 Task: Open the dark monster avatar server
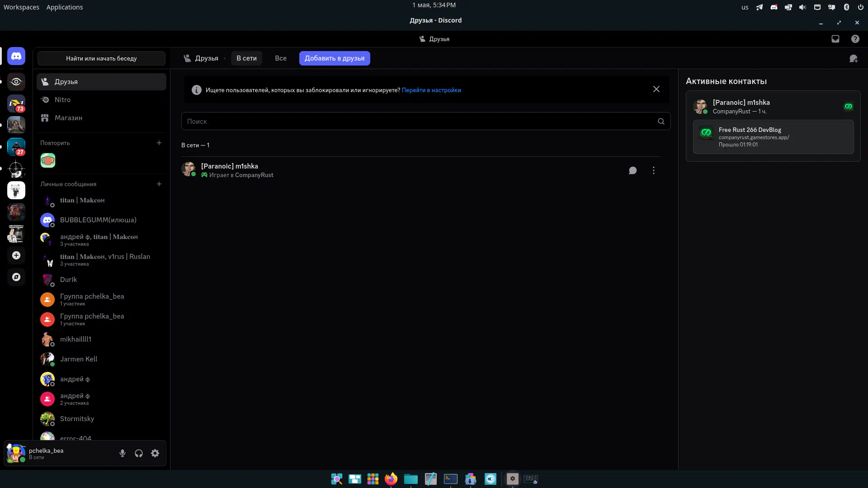click(x=16, y=212)
